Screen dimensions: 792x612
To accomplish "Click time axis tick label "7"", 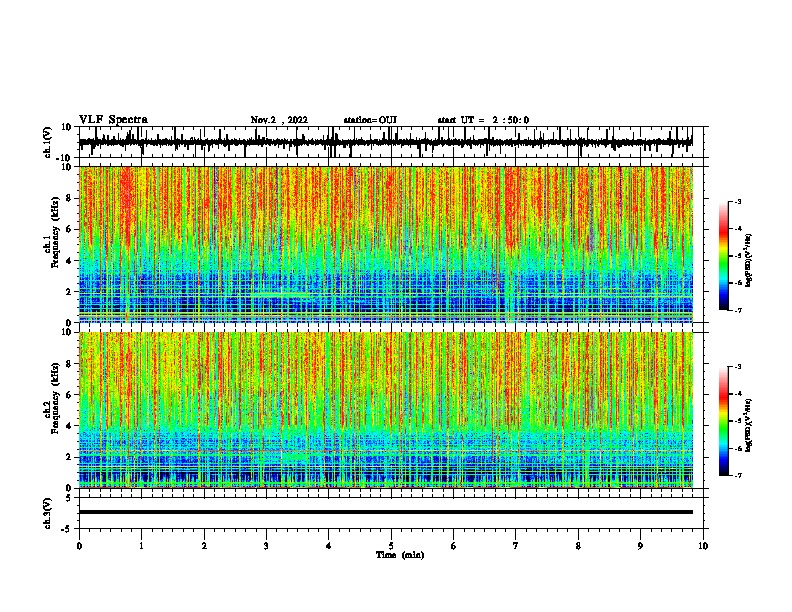I will point(516,546).
